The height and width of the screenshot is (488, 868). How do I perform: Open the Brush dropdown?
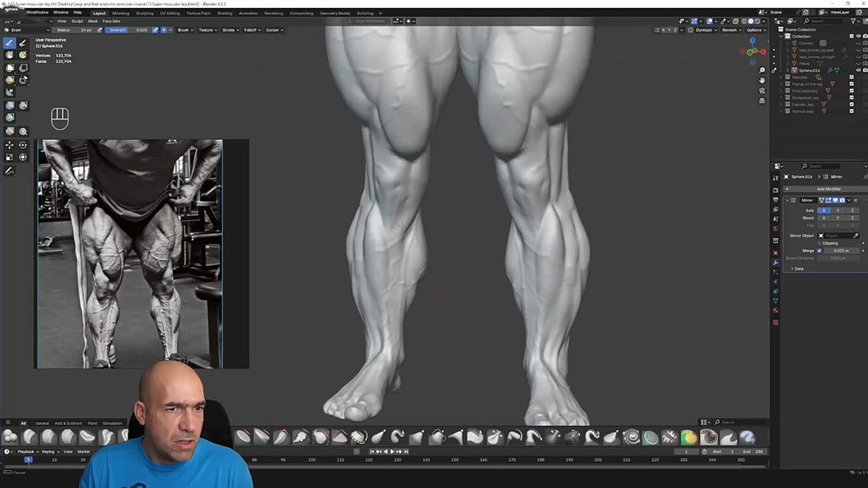(185, 30)
